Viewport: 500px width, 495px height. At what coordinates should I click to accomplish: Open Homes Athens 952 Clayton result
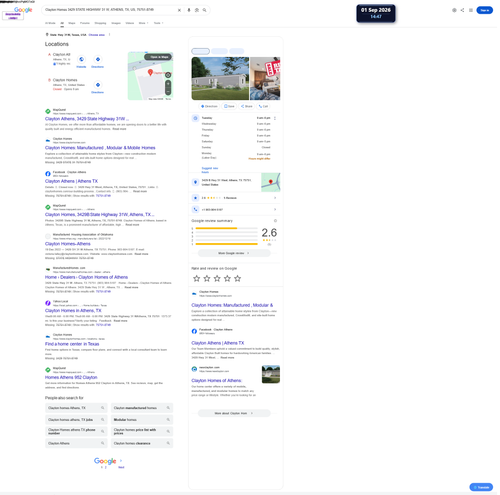[x=71, y=377]
